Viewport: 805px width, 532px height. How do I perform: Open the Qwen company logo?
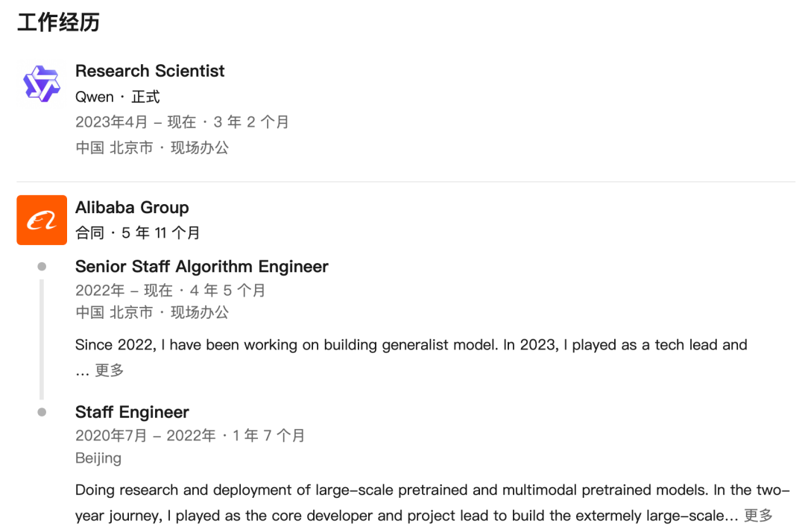pyautogui.click(x=42, y=83)
